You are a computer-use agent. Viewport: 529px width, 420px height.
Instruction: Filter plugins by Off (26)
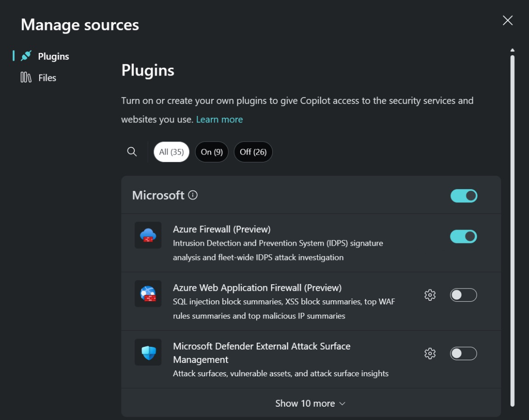(x=253, y=152)
